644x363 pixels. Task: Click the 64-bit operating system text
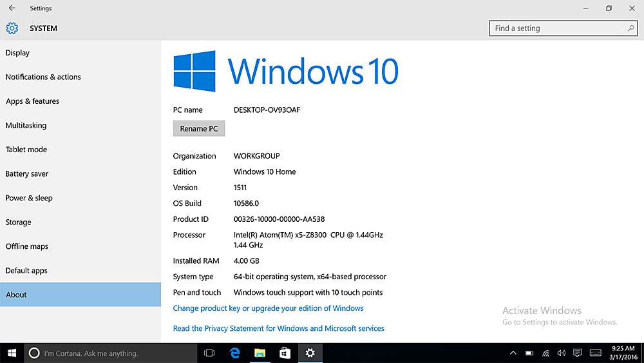click(x=310, y=277)
